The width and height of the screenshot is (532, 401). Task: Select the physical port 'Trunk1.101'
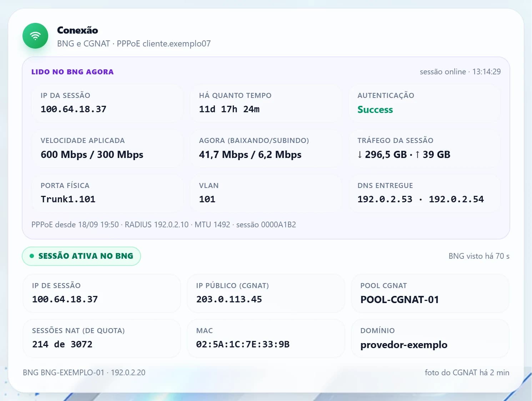tap(68, 199)
